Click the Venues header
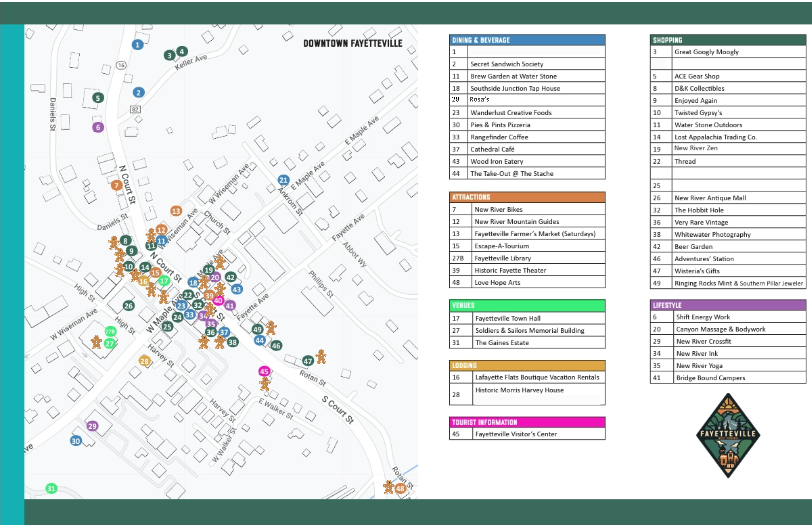This screenshot has width=812, height=525. pos(527,305)
